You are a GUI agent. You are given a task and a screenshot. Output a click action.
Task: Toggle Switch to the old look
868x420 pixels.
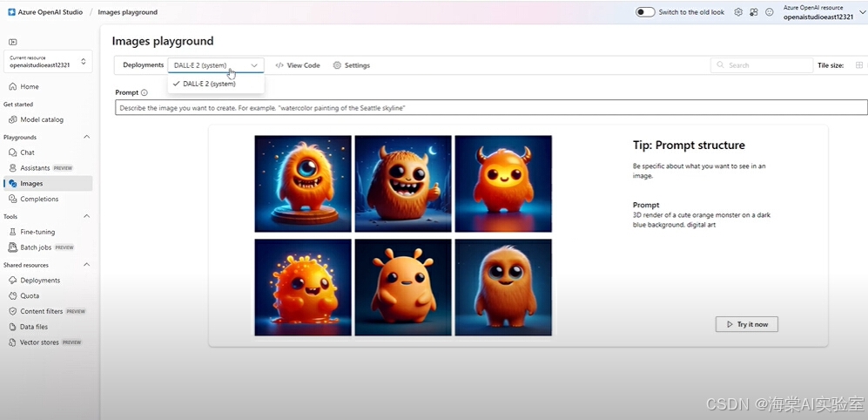(x=645, y=12)
